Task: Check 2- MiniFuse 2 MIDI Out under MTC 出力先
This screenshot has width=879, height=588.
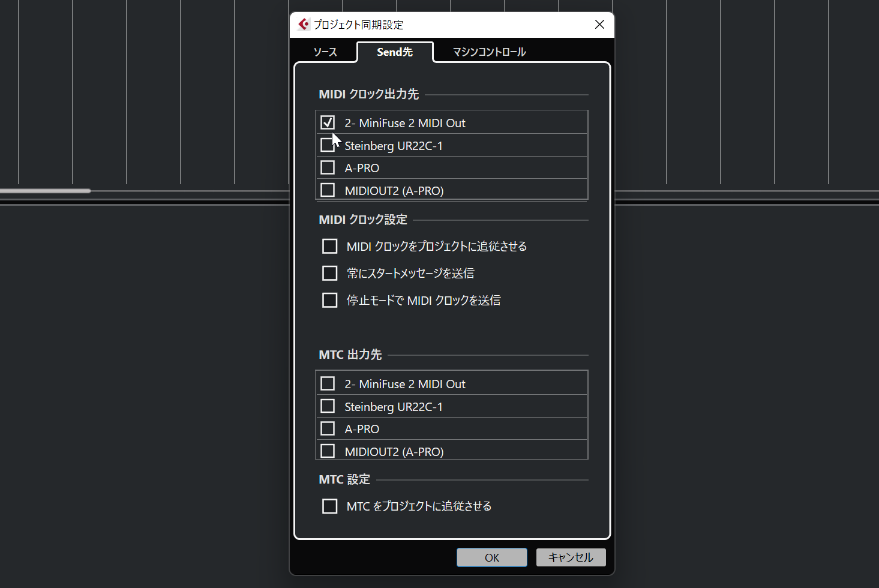Action: [x=328, y=383]
